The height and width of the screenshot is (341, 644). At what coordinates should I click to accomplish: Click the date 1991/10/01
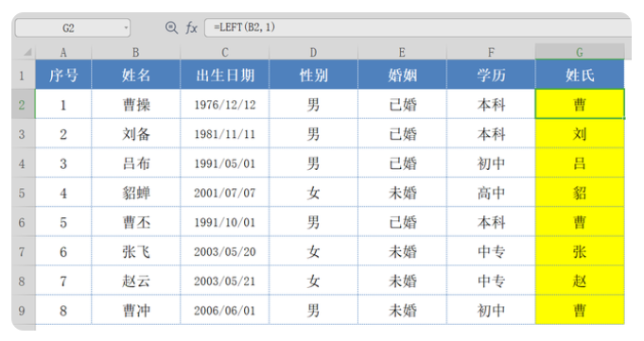tap(225, 222)
